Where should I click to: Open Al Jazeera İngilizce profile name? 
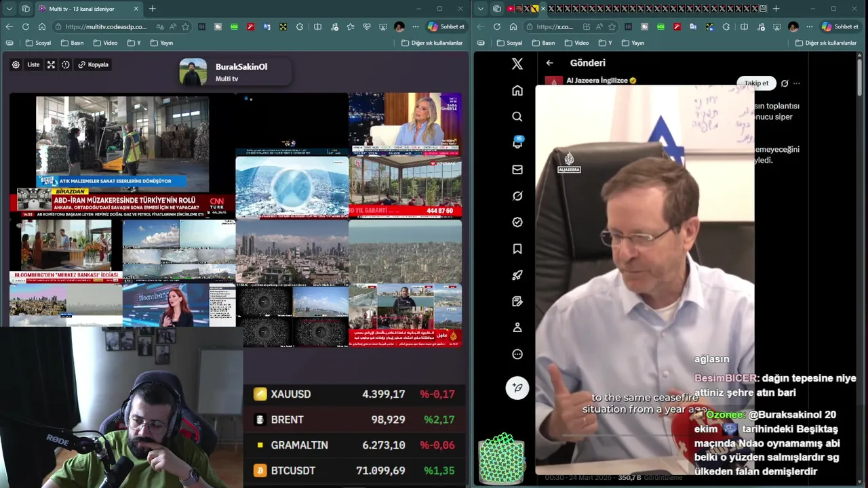(x=597, y=80)
